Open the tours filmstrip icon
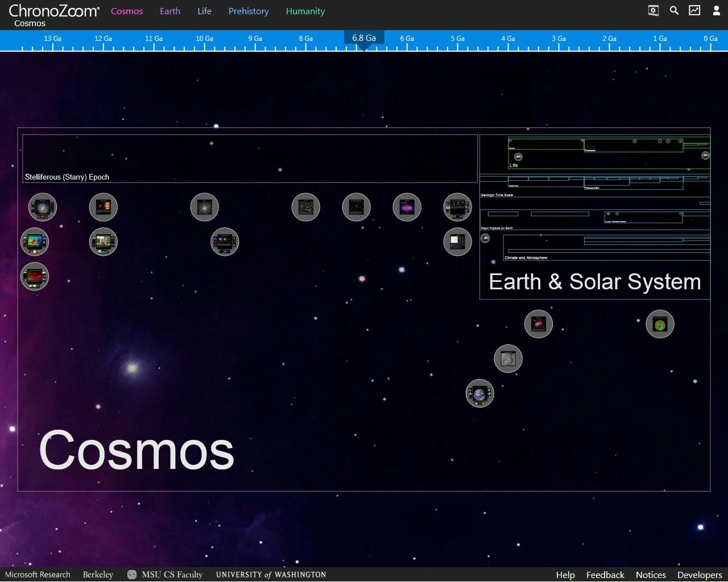This screenshot has height=582, width=728. point(653,10)
